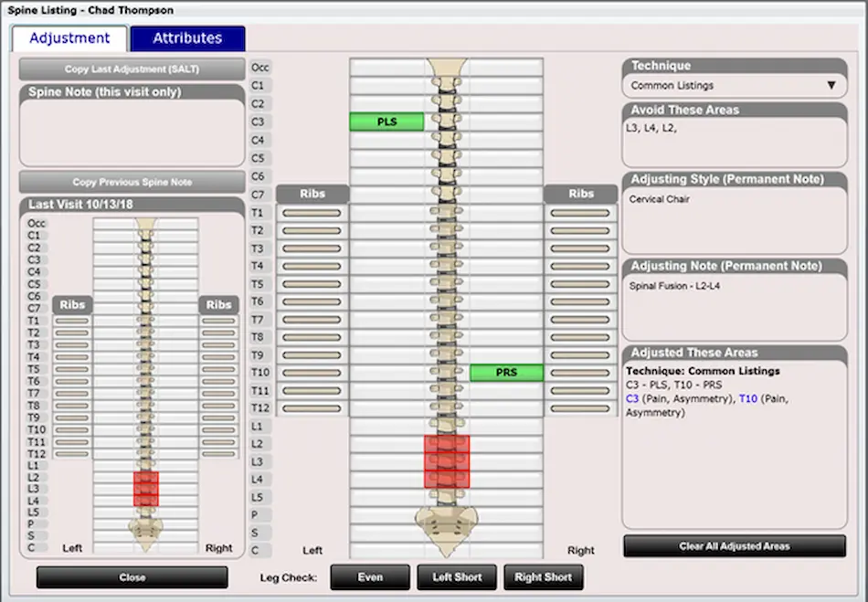Select the C3 vertebra in the main spine diagram
Image resolution: width=868 pixels, height=602 pixels.
tap(446, 120)
